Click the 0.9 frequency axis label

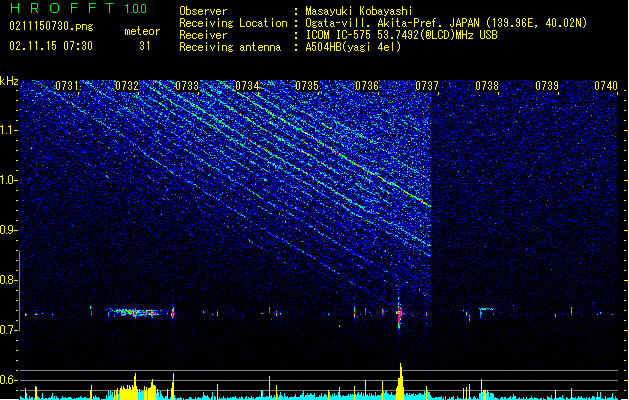coord(9,230)
